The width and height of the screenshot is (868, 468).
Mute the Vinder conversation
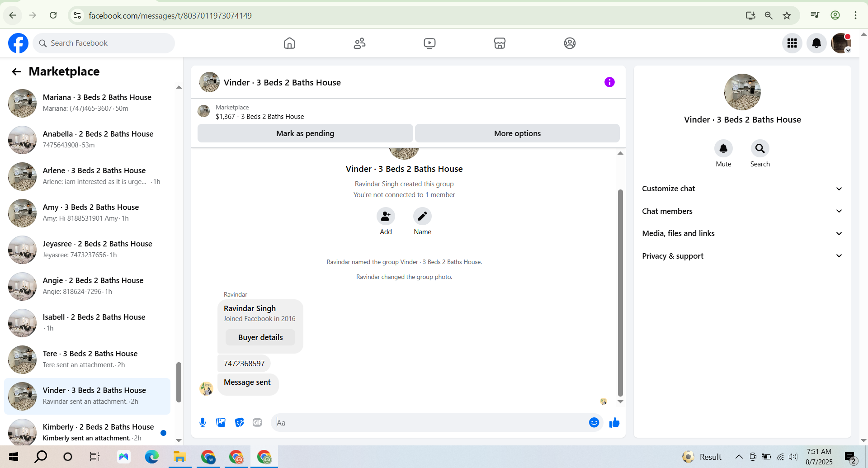tap(723, 148)
